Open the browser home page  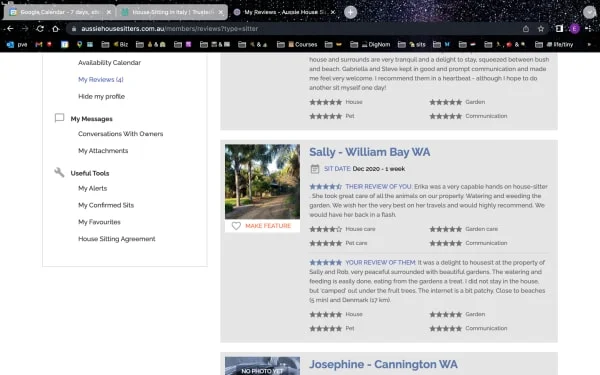coord(55,29)
